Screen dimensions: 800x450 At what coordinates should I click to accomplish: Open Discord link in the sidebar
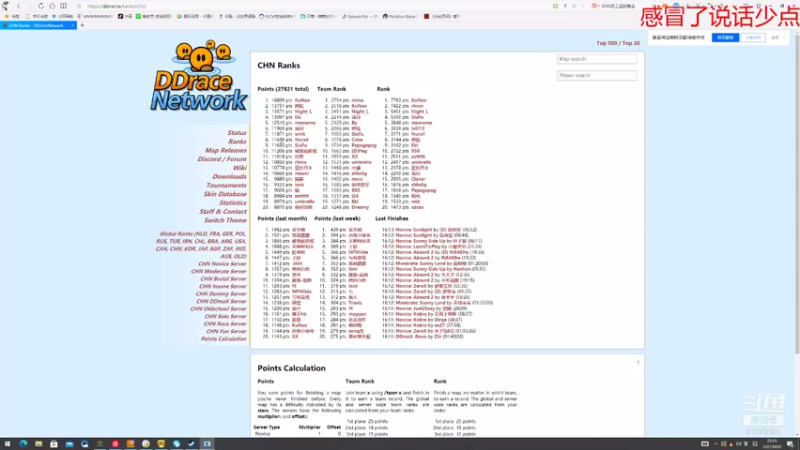pos(209,159)
